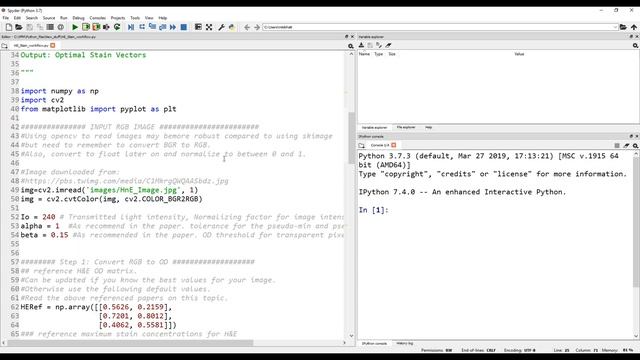Click the Save file toolbar icon
The width and height of the screenshot is (640, 360).
[x=29, y=27]
